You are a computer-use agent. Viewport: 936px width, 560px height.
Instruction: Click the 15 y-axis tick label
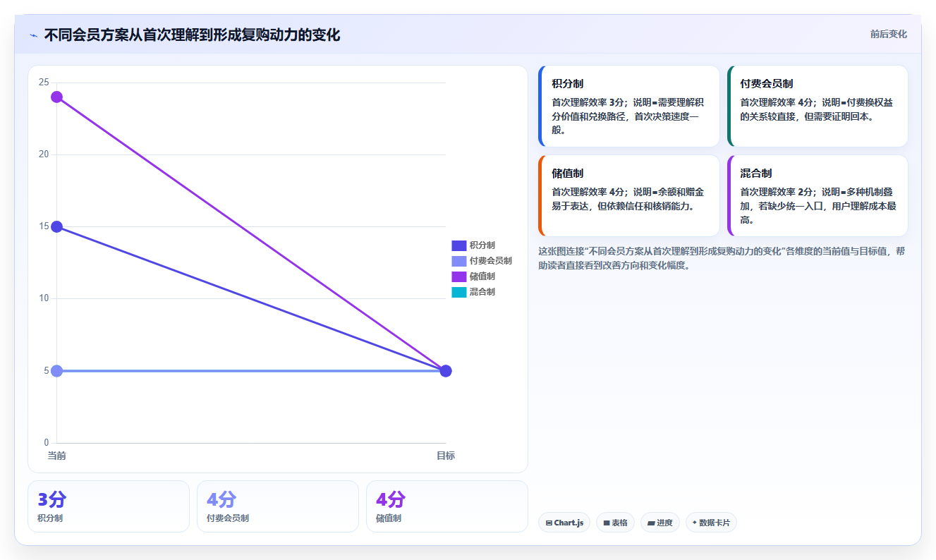click(x=44, y=226)
